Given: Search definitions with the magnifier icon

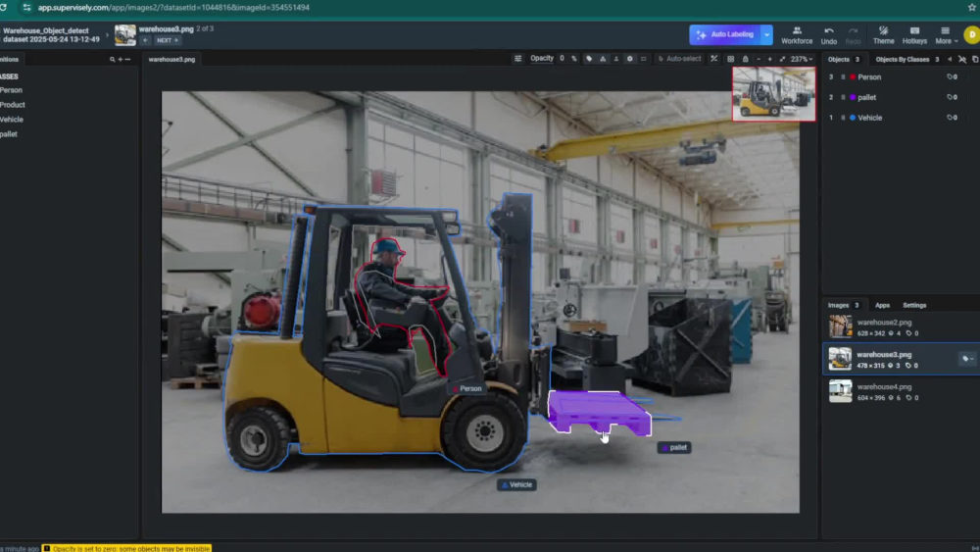Looking at the screenshot, I should [112, 60].
